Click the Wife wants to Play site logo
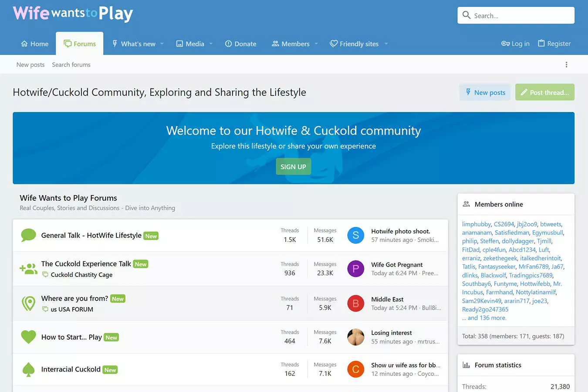This screenshot has height=392, width=588. (x=73, y=14)
